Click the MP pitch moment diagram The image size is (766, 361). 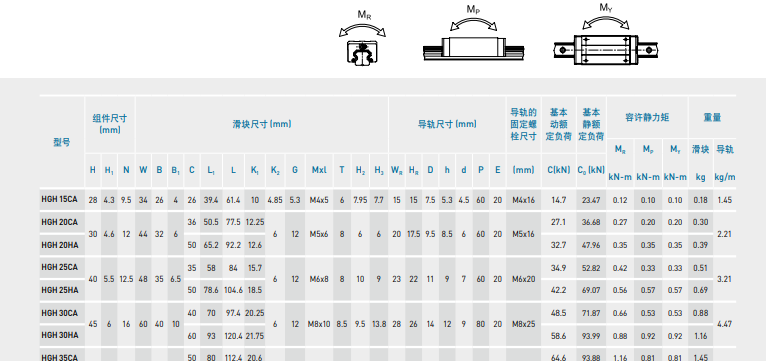(473, 33)
